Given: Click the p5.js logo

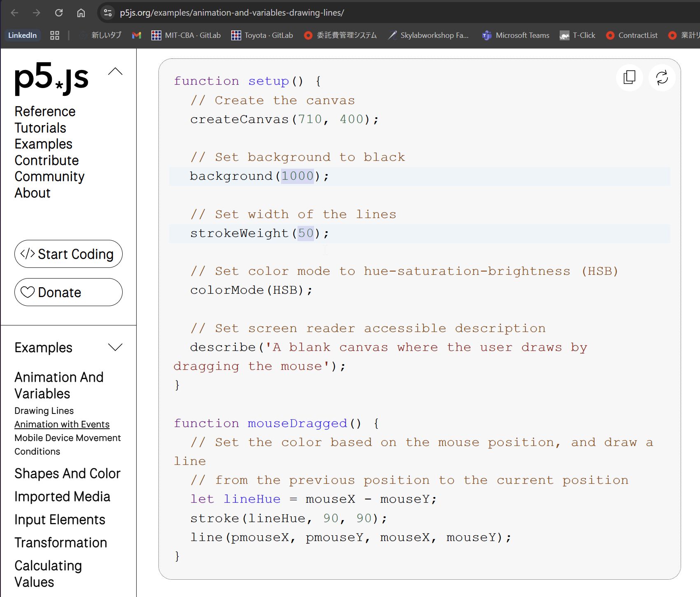Looking at the screenshot, I should 51,78.
